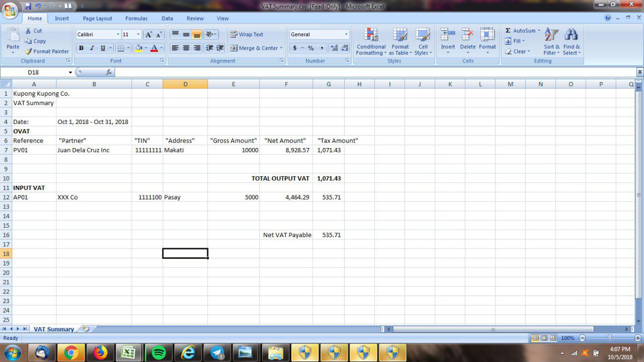Viewport: 644px width, 362px height.
Task: Select cell containing Net VAT Payable
Action: (287, 235)
